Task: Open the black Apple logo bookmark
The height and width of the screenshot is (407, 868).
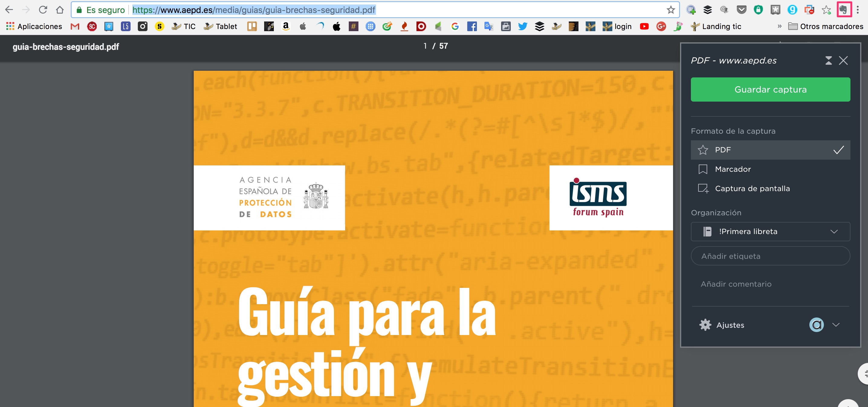Action: (337, 26)
